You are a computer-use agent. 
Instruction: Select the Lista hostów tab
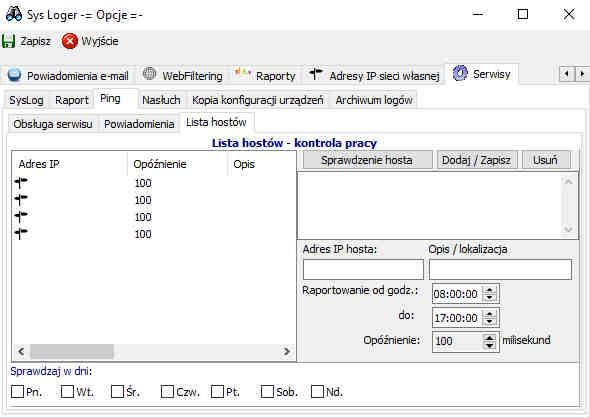216,122
